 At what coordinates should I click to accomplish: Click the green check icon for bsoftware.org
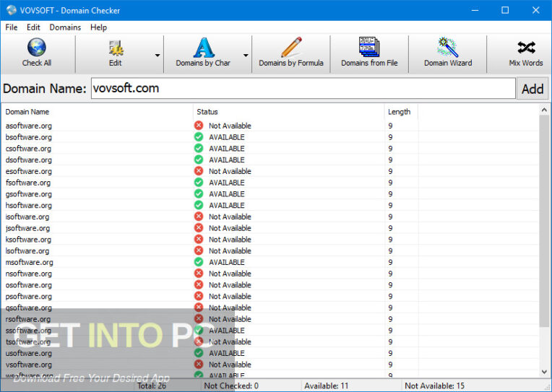tap(199, 136)
